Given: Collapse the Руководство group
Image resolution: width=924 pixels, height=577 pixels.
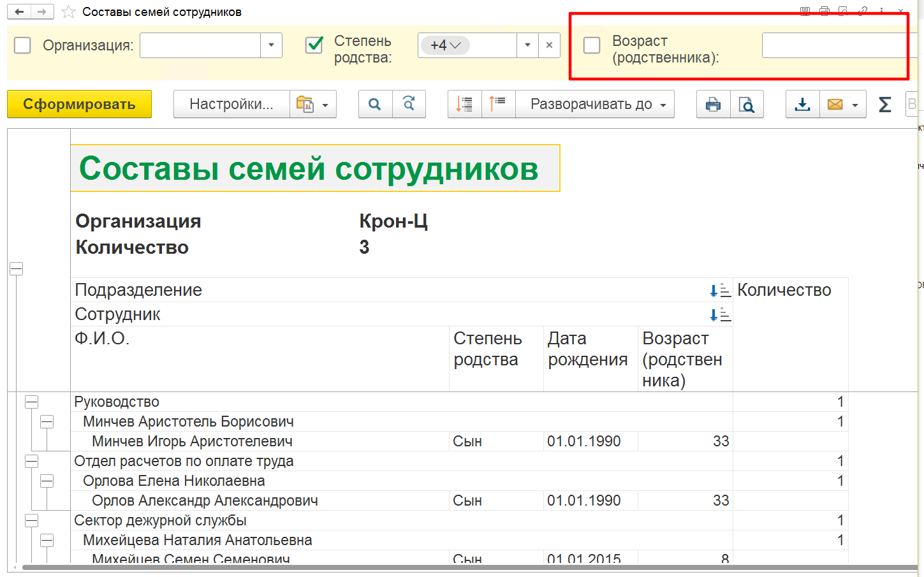Looking at the screenshot, I should [31, 402].
